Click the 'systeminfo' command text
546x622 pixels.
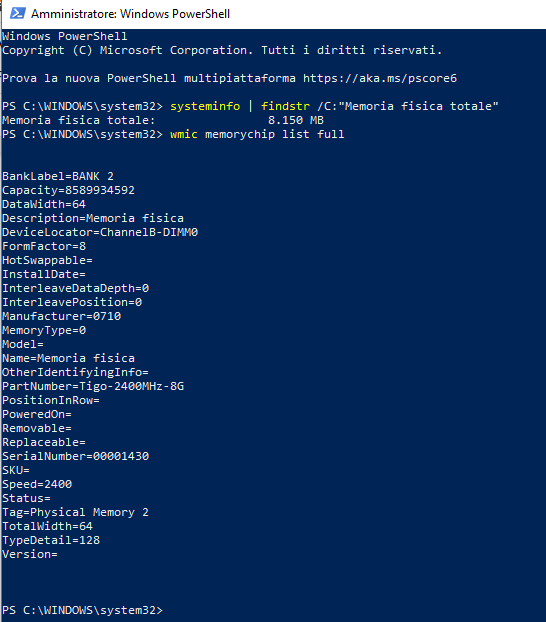click(x=205, y=106)
